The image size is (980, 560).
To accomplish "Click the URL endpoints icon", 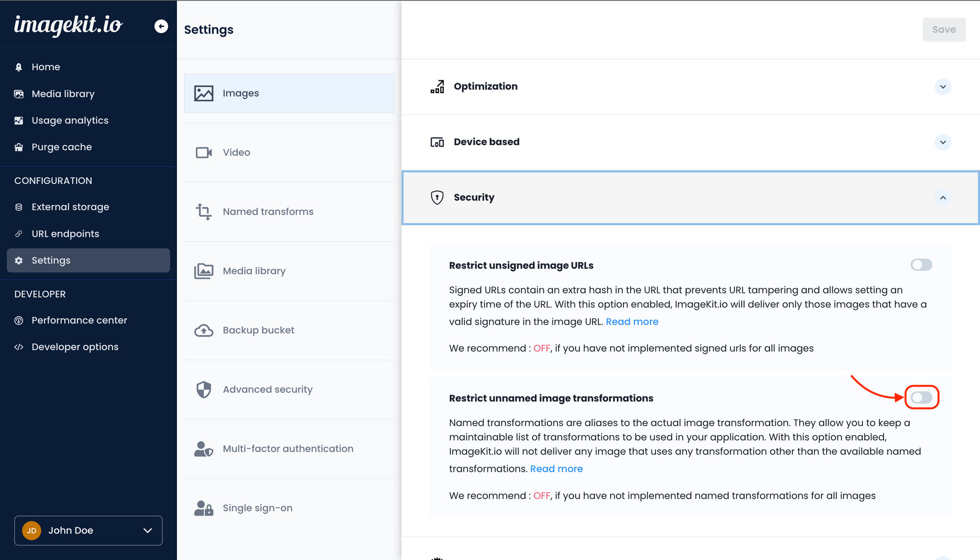I will point(18,233).
